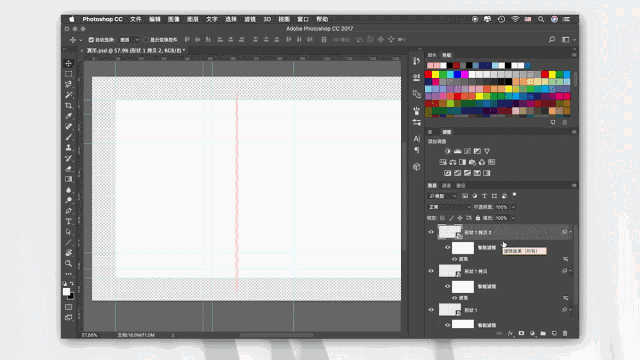Select the Zoom tool magnifier in the toolbar
Viewport: 640px width, 360px height.
click(x=69, y=263)
